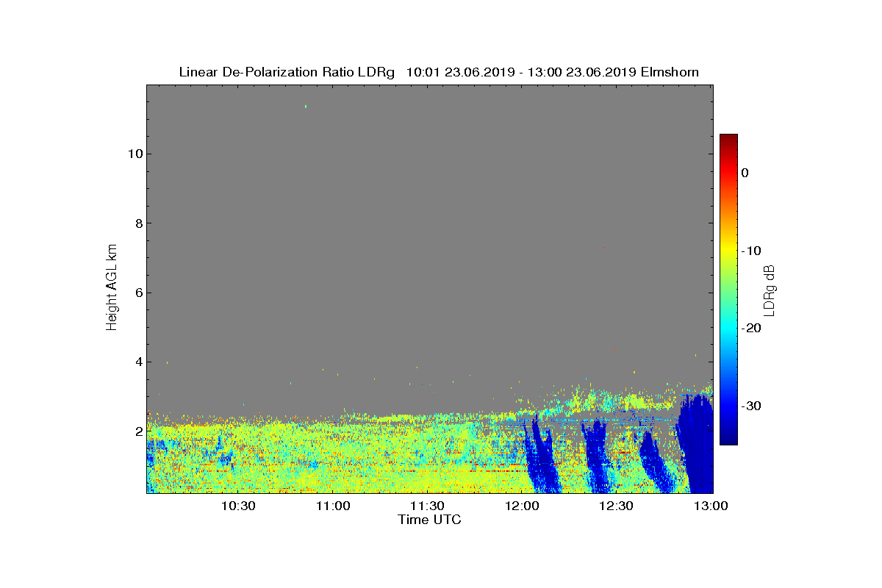
Task: Click the '11:00' time tick label
Action: click(333, 506)
